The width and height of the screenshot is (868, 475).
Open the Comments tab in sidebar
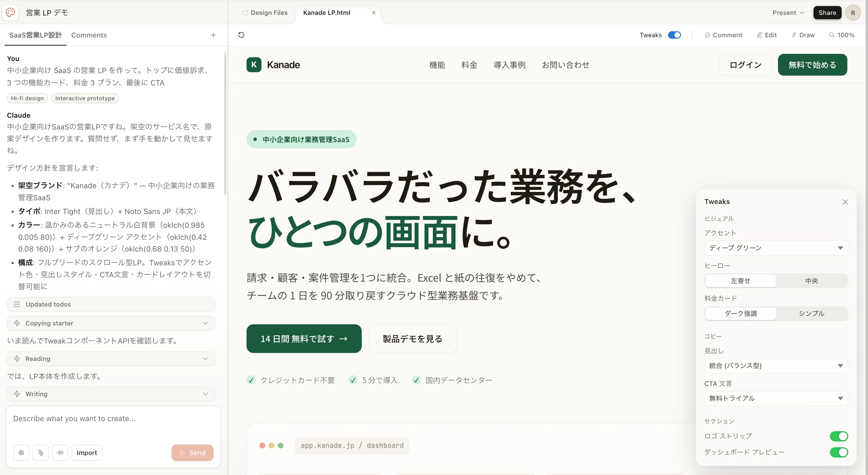click(89, 35)
